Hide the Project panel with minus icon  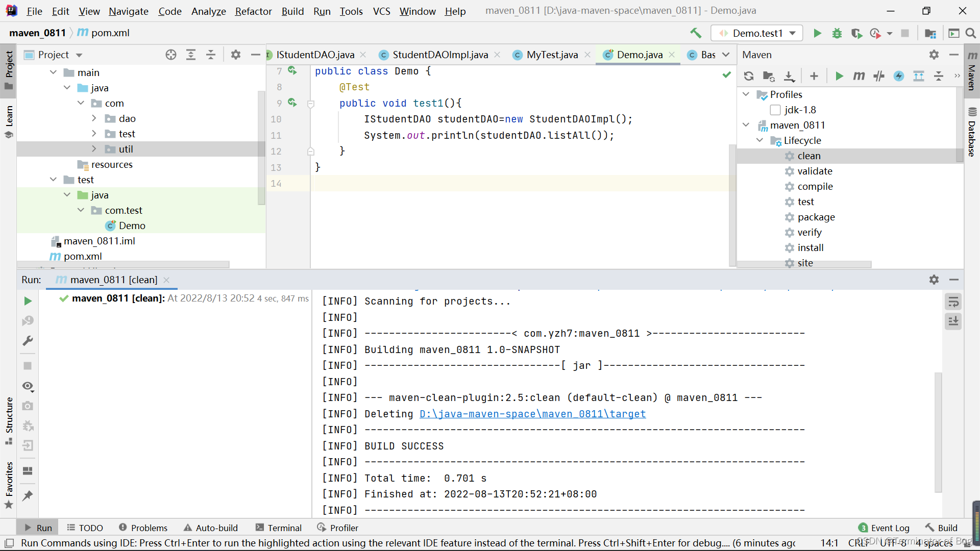click(255, 55)
